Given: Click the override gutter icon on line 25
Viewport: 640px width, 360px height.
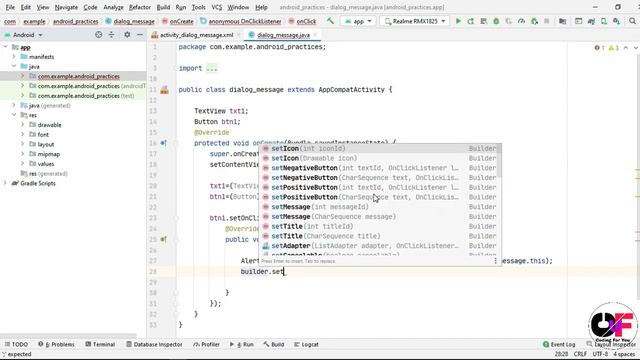Looking at the screenshot, I should point(164,240).
